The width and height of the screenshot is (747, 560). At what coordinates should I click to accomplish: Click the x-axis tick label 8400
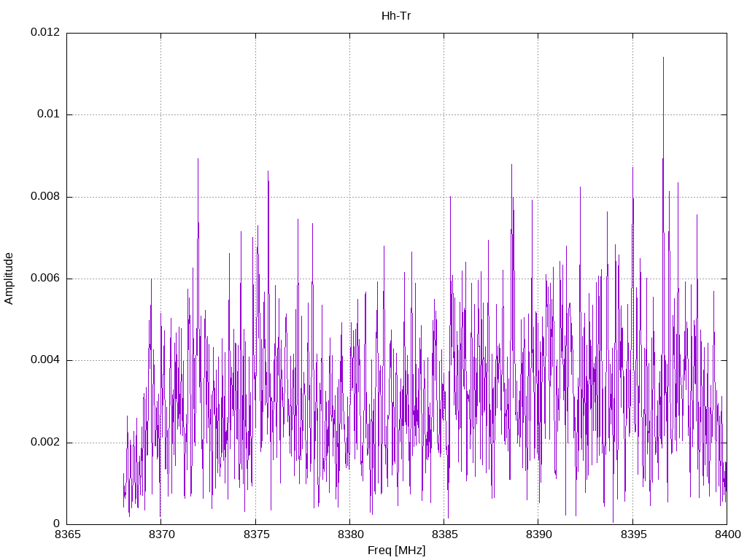[727, 534]
